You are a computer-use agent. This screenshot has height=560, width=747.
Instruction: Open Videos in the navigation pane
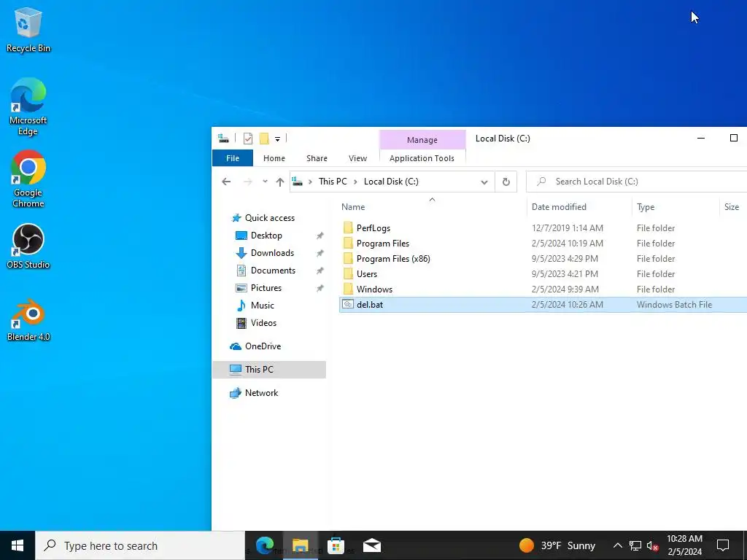pos(263,323)
